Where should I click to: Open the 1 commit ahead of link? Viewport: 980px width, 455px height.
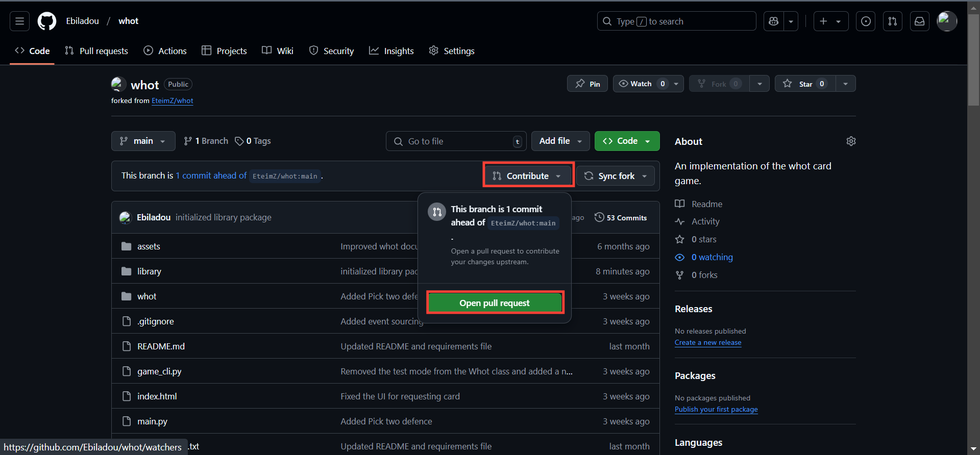pyautogui.click(x=211, y=176)
